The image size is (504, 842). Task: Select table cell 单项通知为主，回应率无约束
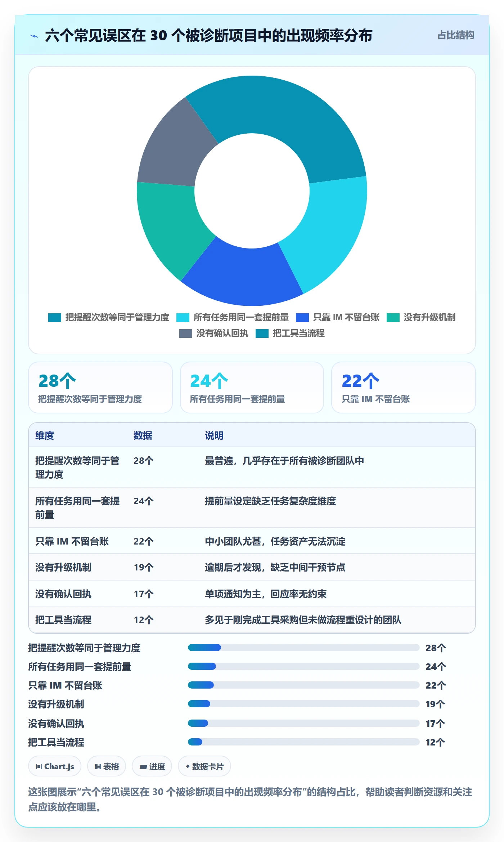tap(266, 594)
